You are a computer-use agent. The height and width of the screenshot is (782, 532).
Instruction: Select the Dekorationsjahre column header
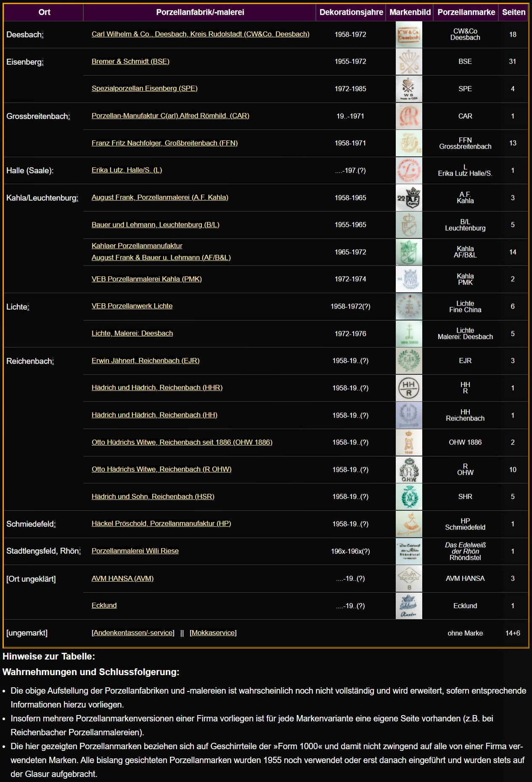351,12
